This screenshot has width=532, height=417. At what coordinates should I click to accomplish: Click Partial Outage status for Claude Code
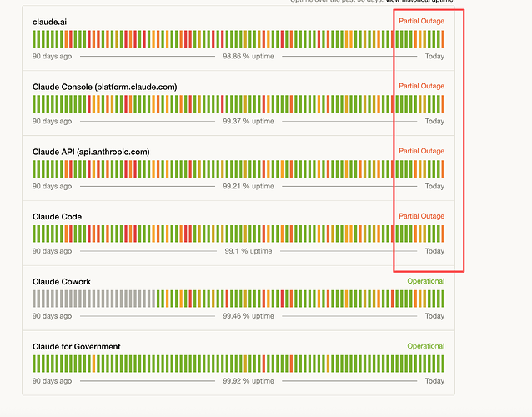421,216
